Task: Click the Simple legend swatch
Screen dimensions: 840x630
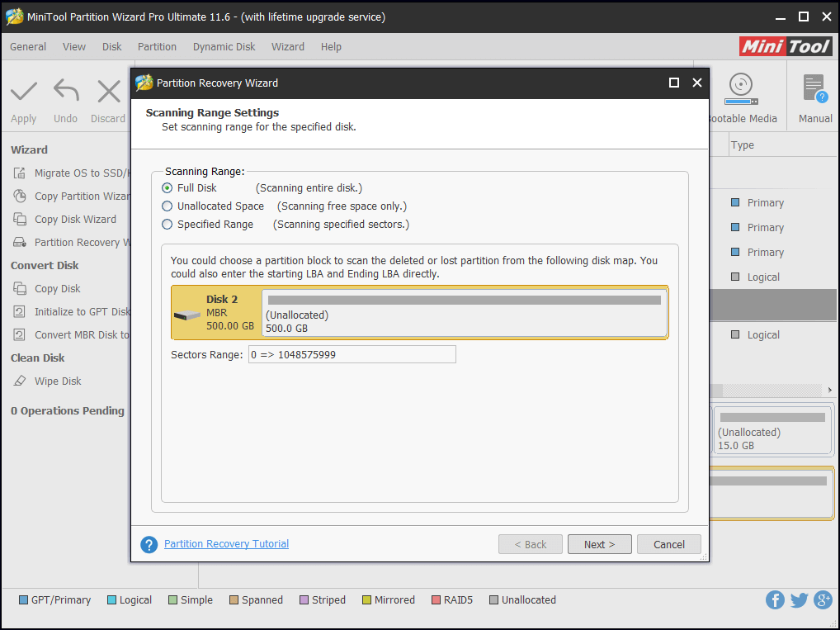Action: [173, 599]
